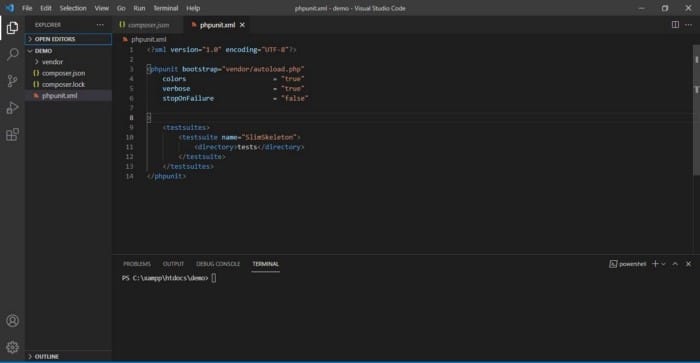Select the powershell terminal indicator
Image resolution: width=700 pixels, height=363 pixels.
tap(628, 264)
